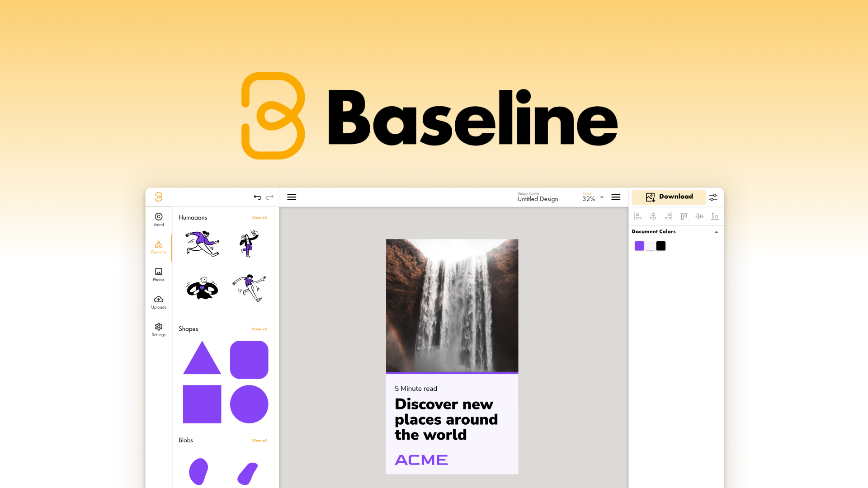868x488 pixels.
Task: Select the zoom percentage dropdown 32%
Action: [593, 197]
